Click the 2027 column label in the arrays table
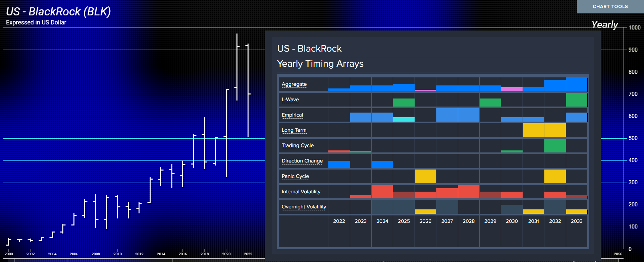644x262 pixels. (447, 221)
